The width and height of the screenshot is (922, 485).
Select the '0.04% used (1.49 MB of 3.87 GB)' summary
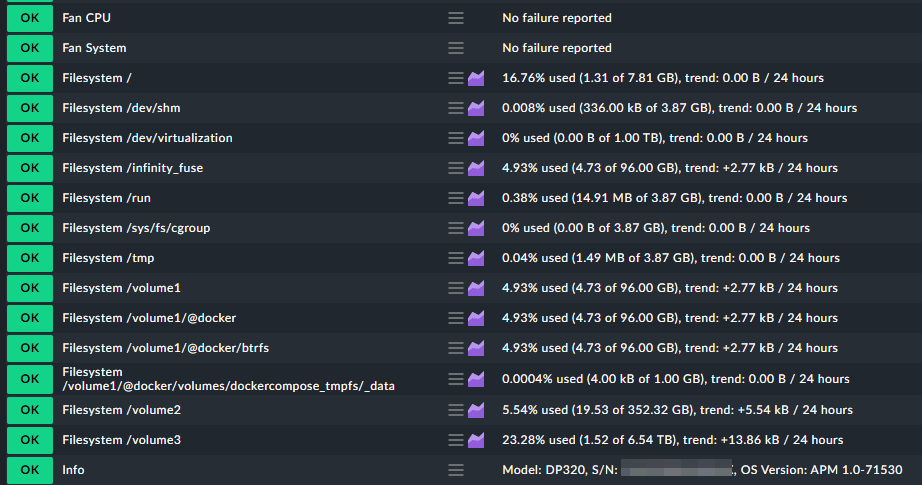tap(599, 258)
